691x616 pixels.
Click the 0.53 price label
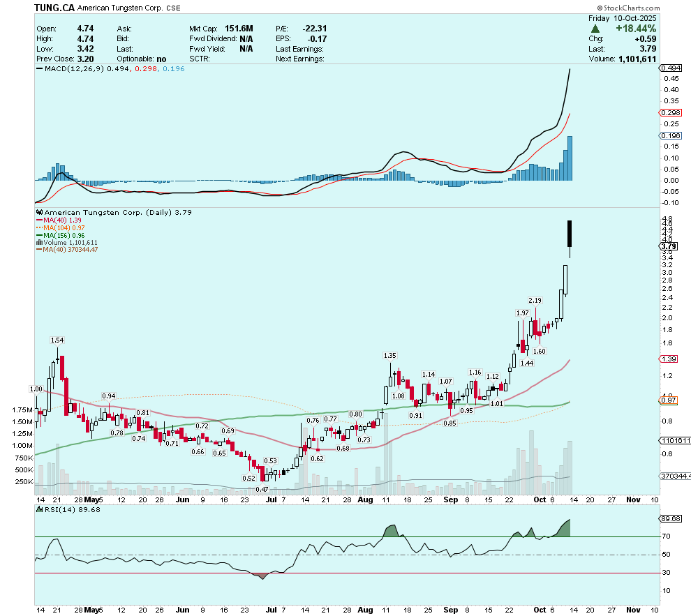pyautogui.click(x=271, y=460)
